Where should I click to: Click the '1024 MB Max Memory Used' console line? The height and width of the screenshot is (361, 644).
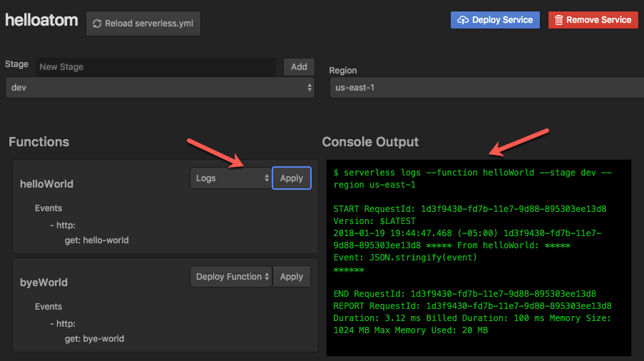pos(411,330)
